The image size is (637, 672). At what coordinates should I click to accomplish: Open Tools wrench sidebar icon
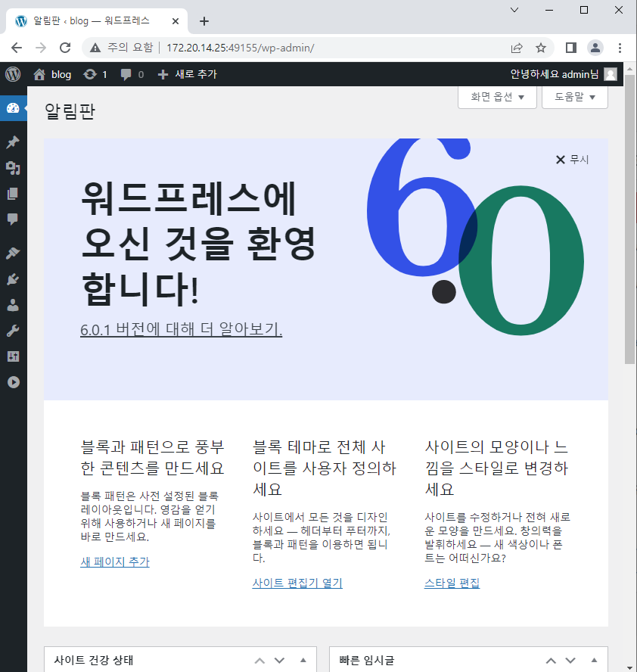(13, 331)
